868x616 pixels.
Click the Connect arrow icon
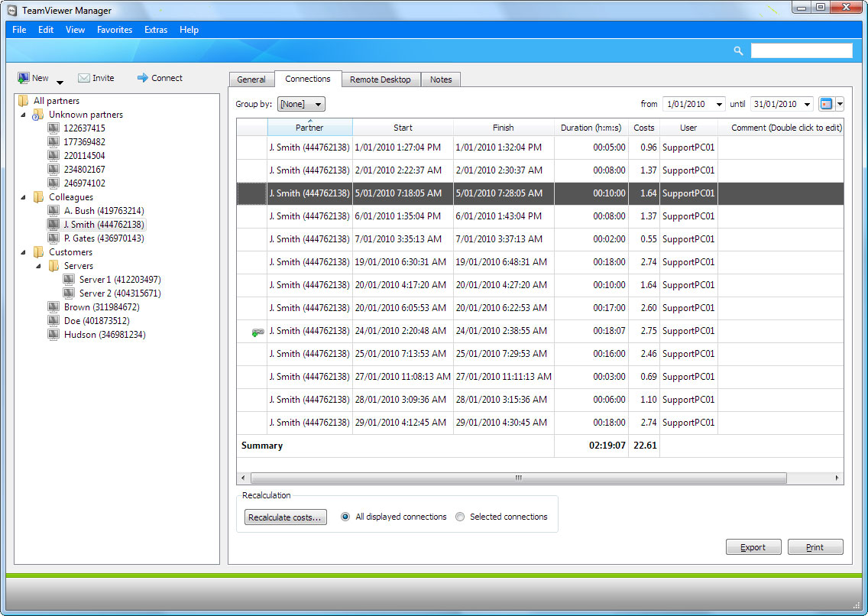point(143,78)
